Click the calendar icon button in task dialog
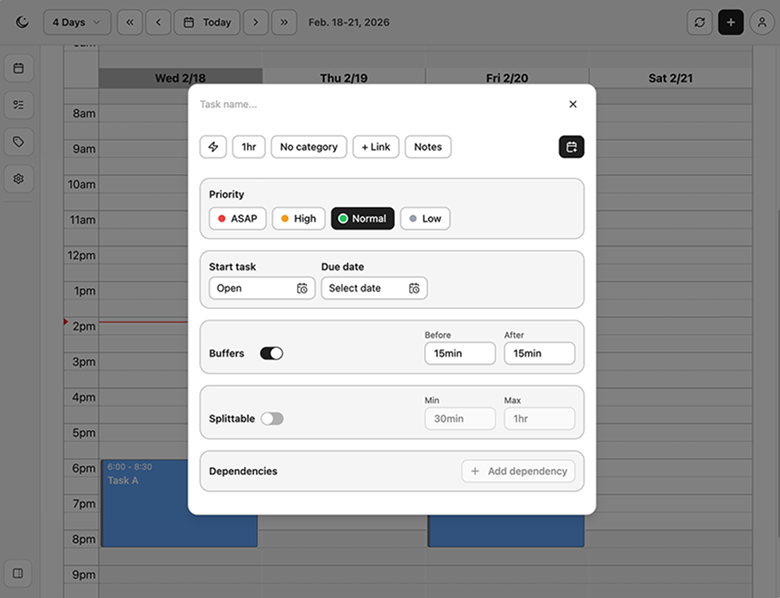 pyautogui.click(x=571, y=147)
